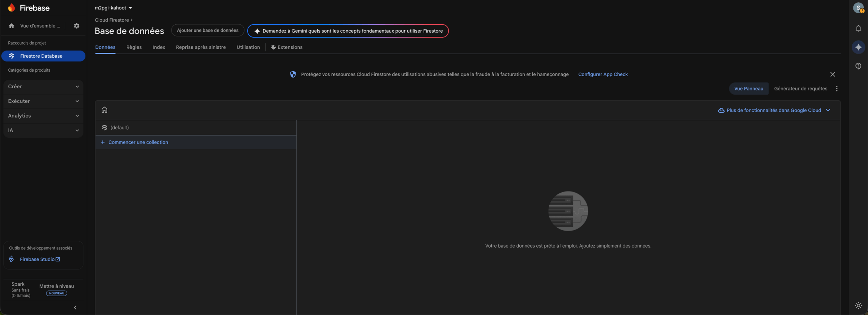Click Mettre à niveau upgrade button
The image size is (868, 315).
coord(57,286)
